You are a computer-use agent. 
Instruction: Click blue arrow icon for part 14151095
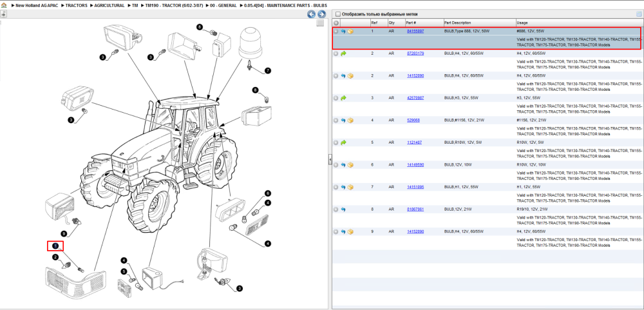[x=343, y=187]
